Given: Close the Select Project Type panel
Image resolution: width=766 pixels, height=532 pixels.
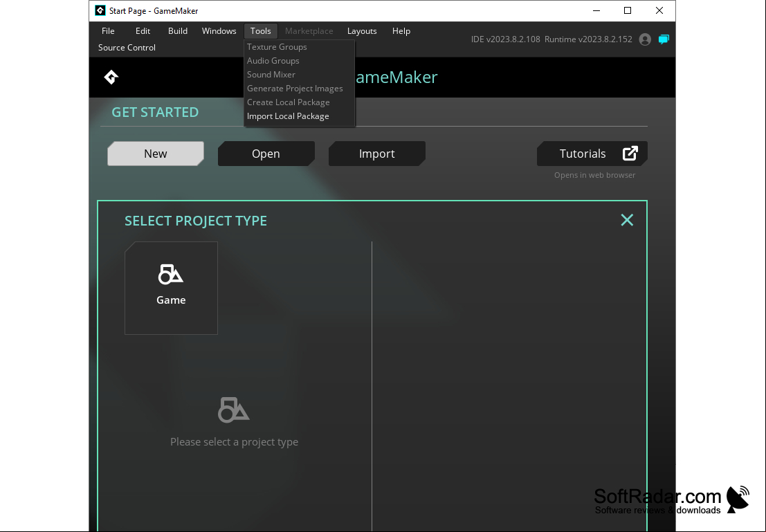Looking at the screenshot, I should pyautogui.click(x=627, y=220).
